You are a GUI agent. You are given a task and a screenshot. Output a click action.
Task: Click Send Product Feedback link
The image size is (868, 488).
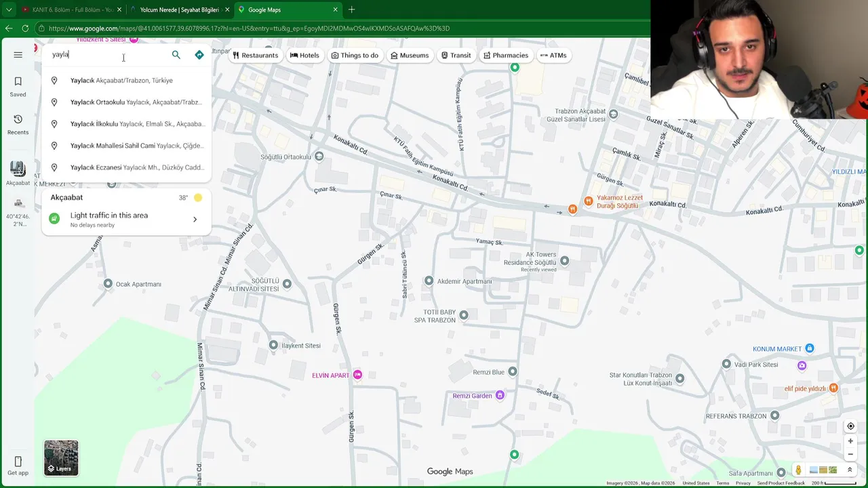pyautogui.click(x=781, y=483)
